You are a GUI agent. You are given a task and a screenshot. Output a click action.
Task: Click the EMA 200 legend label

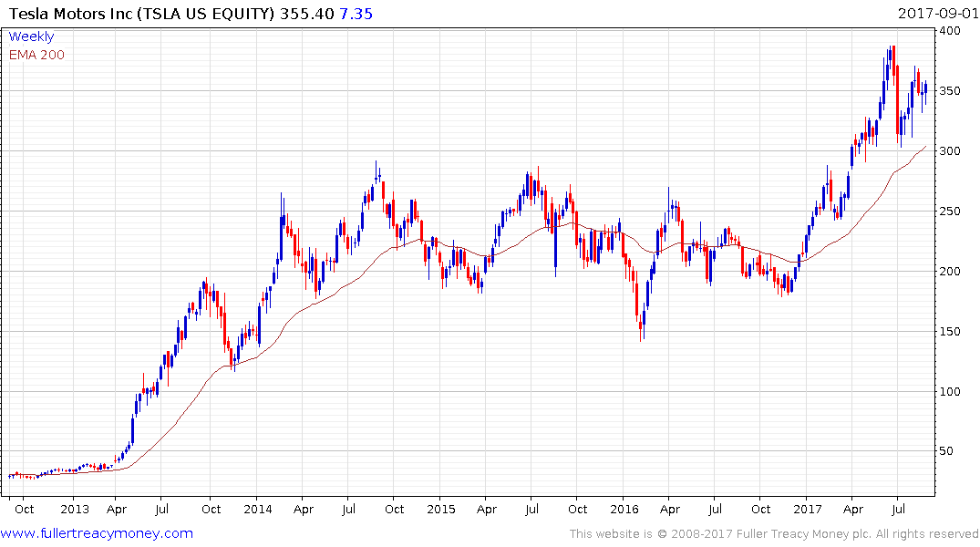[x=36, y=55]
